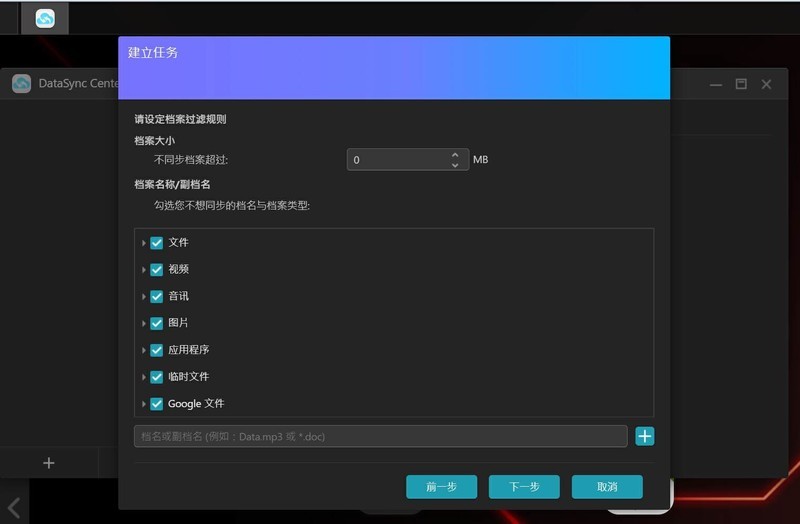
Task: Uncheck the 应用程序 checkbox
Action: pyautogui.click(x=157, y=350)
